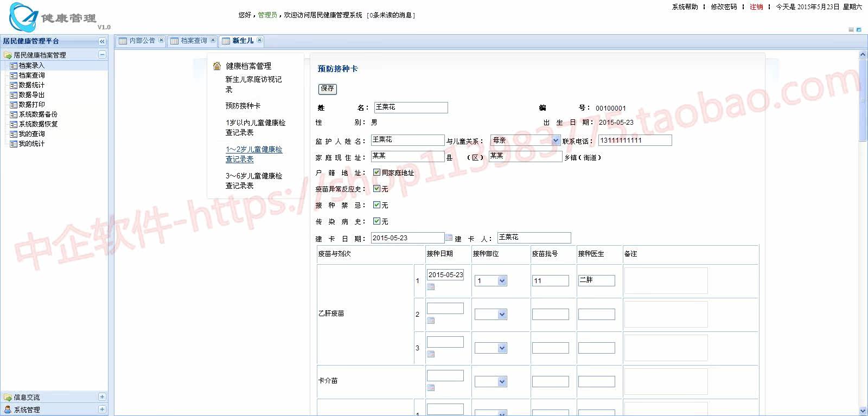Click the 数据统计 tree icon

tap(14, 85)
